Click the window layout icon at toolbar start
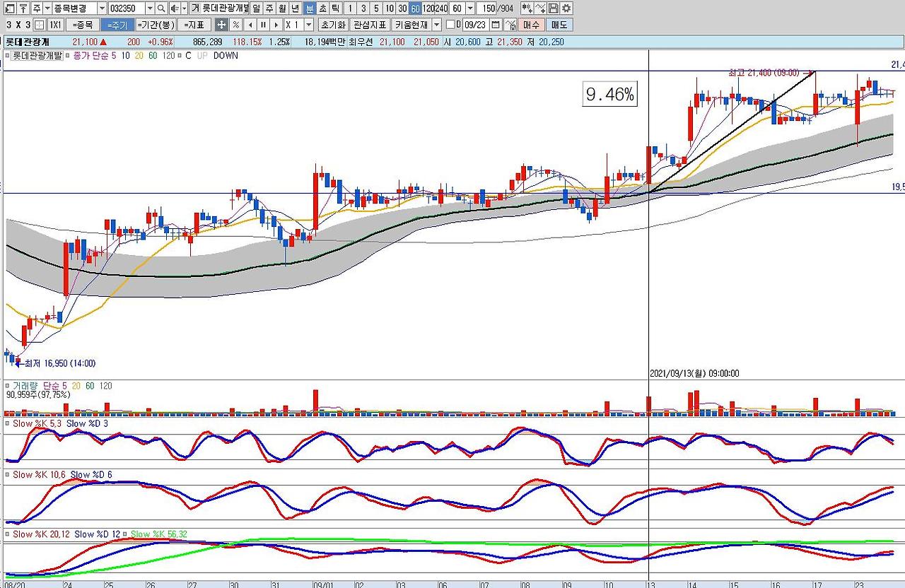Image resolution: width=905 pixels, height=588 pixels. coord(9,8)
